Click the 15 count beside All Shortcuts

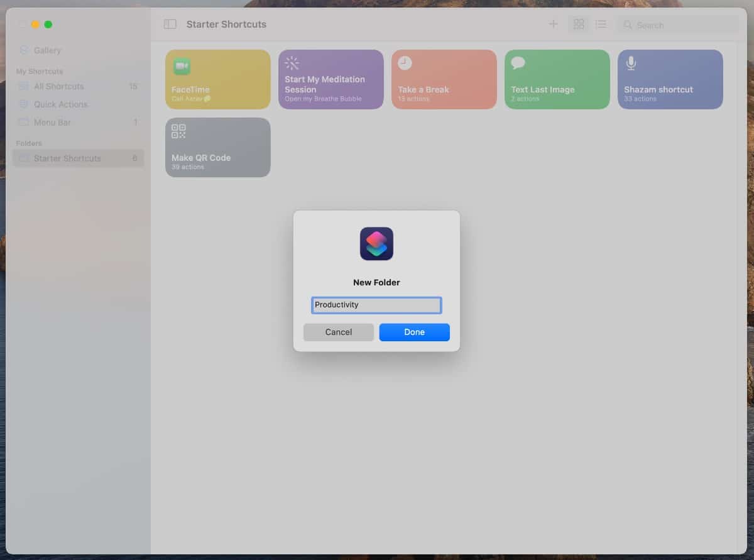coord(133,86)
